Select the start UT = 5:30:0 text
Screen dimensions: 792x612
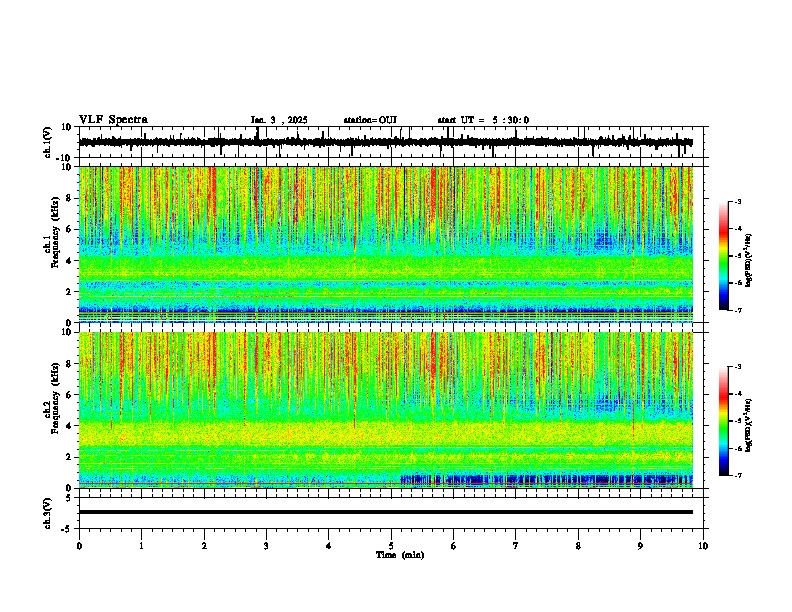point(483,120)
